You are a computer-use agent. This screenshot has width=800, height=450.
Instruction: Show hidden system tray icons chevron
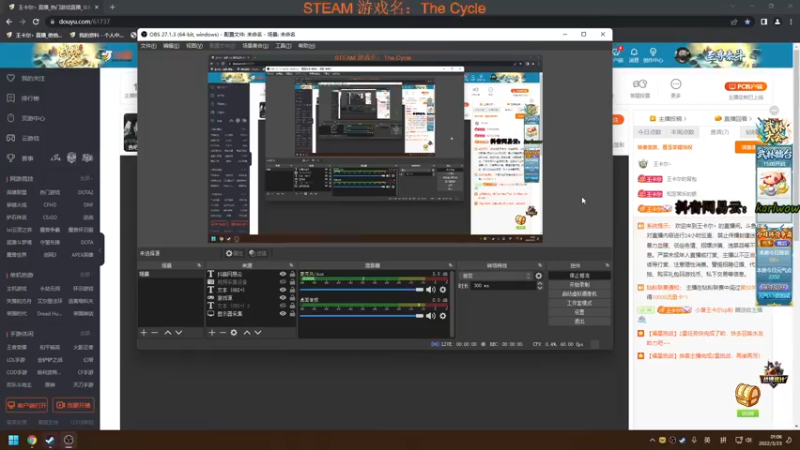coord(652,440)
